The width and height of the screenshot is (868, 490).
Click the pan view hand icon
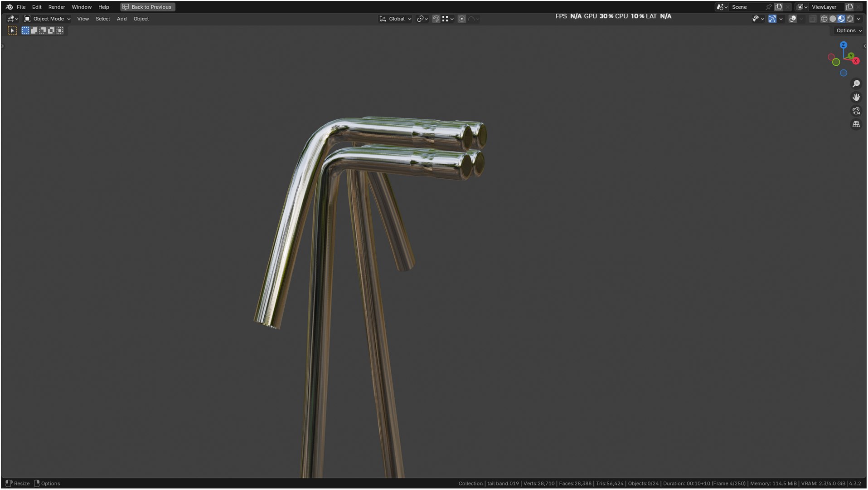tap(856, 98)
